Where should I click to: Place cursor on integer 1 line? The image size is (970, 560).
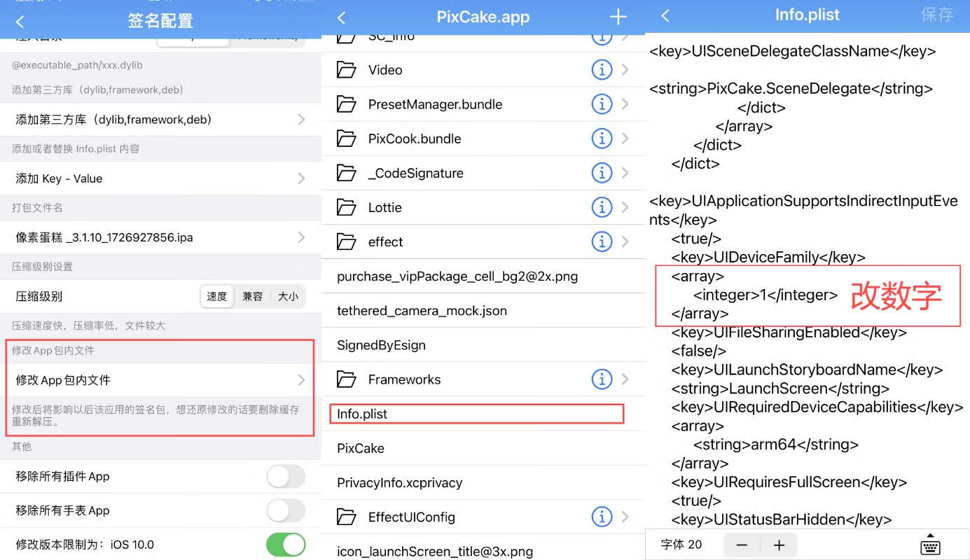point(765,295)
